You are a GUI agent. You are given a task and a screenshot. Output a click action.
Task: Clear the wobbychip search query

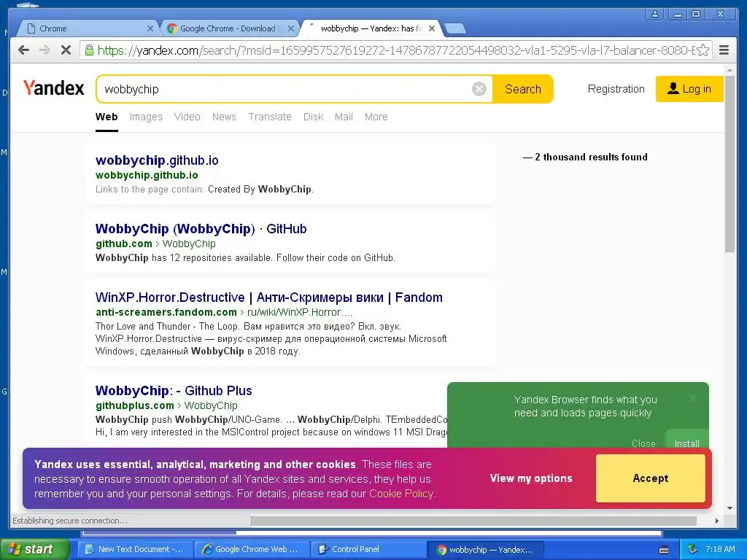click(x=479, y=88)
